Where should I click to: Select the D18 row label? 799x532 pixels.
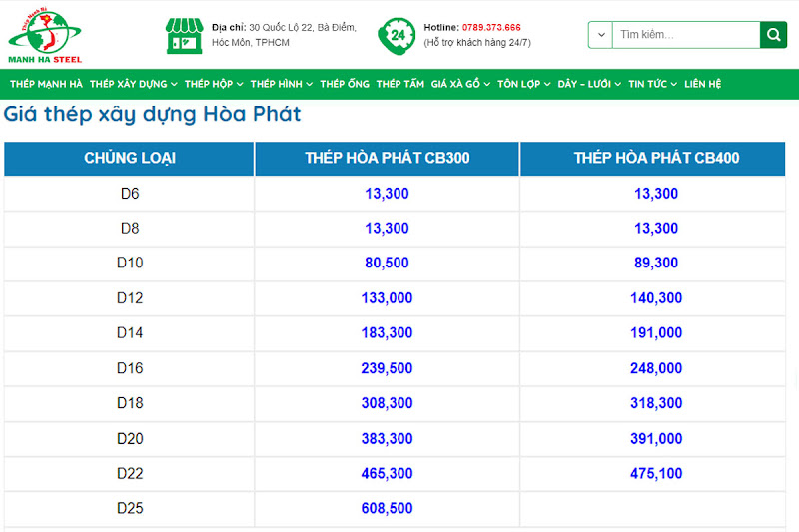[x=130, y=403]
